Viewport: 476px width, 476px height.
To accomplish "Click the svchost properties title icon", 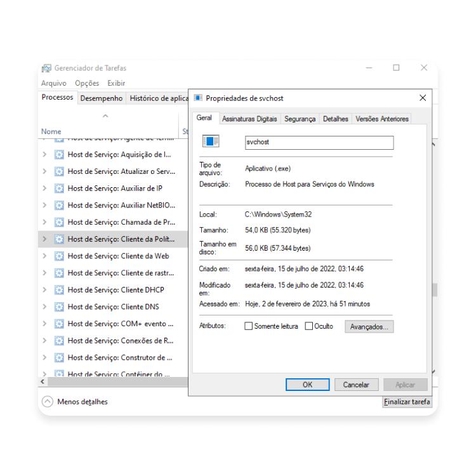I will point(198,98).
